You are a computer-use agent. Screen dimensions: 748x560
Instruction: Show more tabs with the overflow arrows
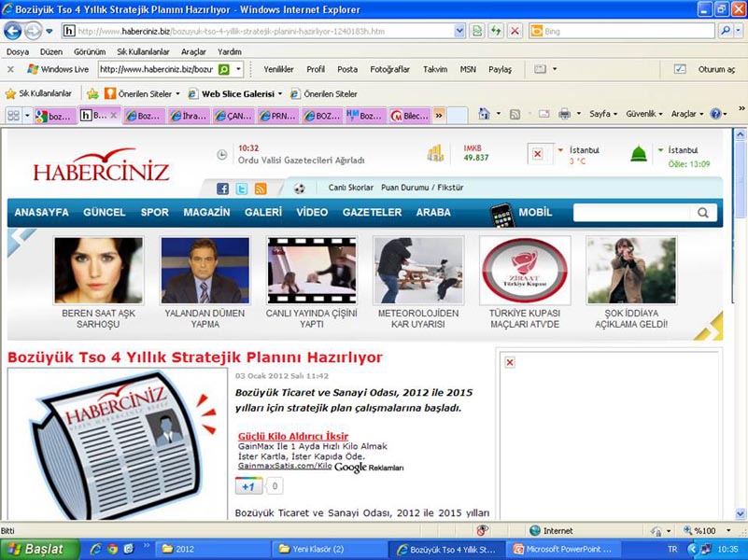click(x=439, y=116)
